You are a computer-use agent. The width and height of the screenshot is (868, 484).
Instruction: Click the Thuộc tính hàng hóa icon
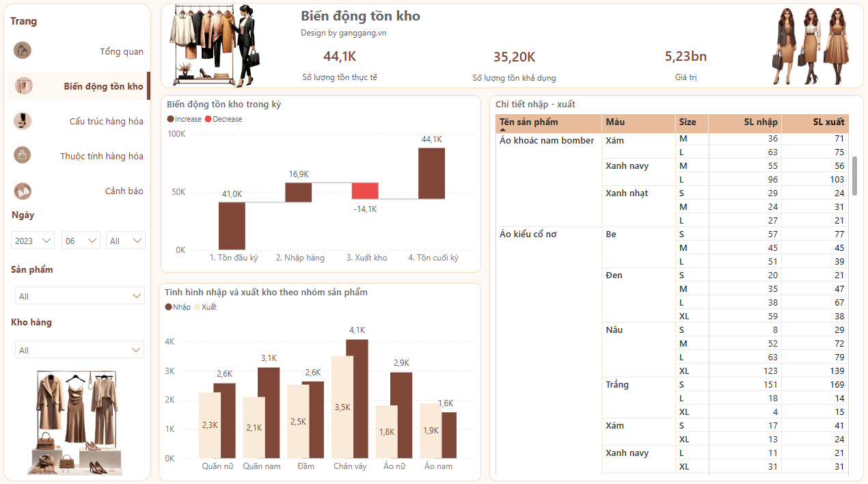coord(23,155)
